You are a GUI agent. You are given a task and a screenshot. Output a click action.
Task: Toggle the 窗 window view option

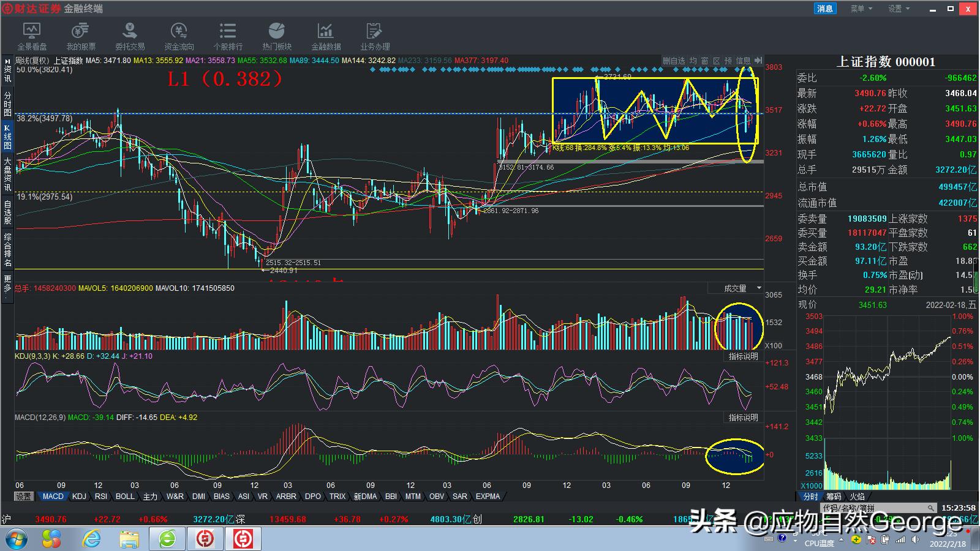pos(704,61)
